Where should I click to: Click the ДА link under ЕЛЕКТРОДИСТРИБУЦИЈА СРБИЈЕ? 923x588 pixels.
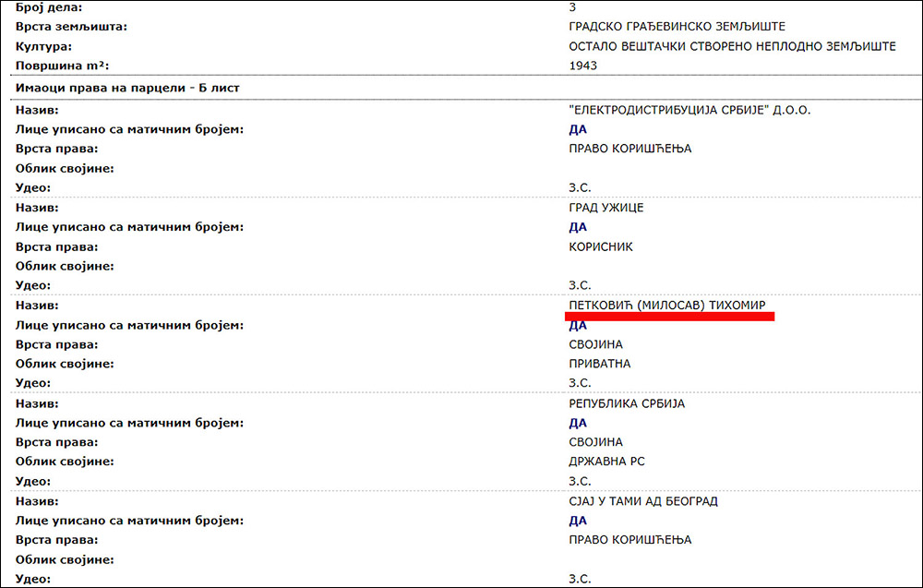pos(578,129)
